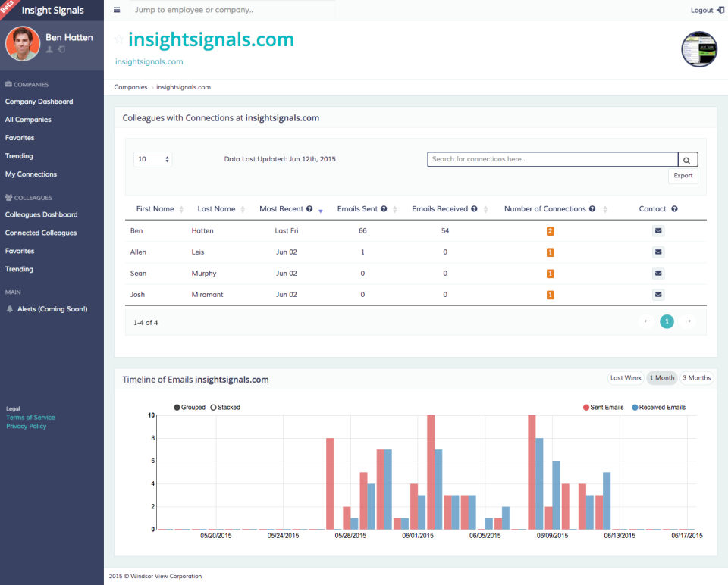Star insightsignals.com as a favorite
This screenshot has height=585, width=728.
pos(119,40)
